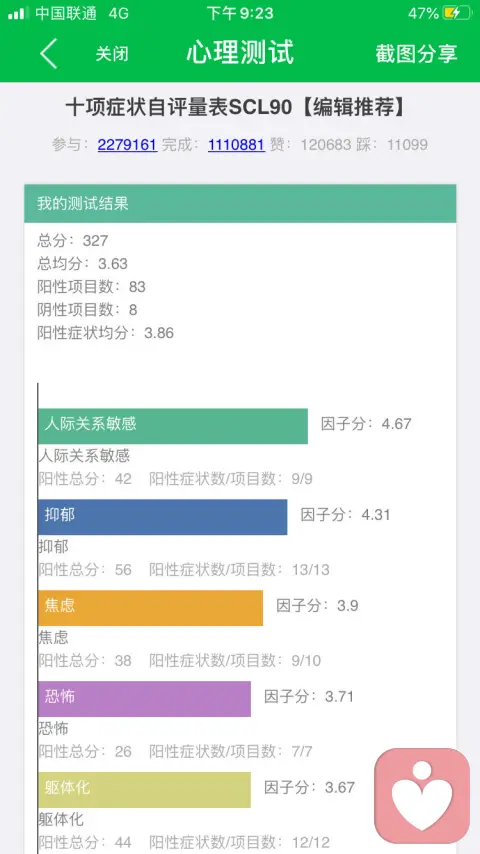This screenshot has width=480, height=854.
Task: Tap the 踩 11099 dislike count
Action: (392, 144)
